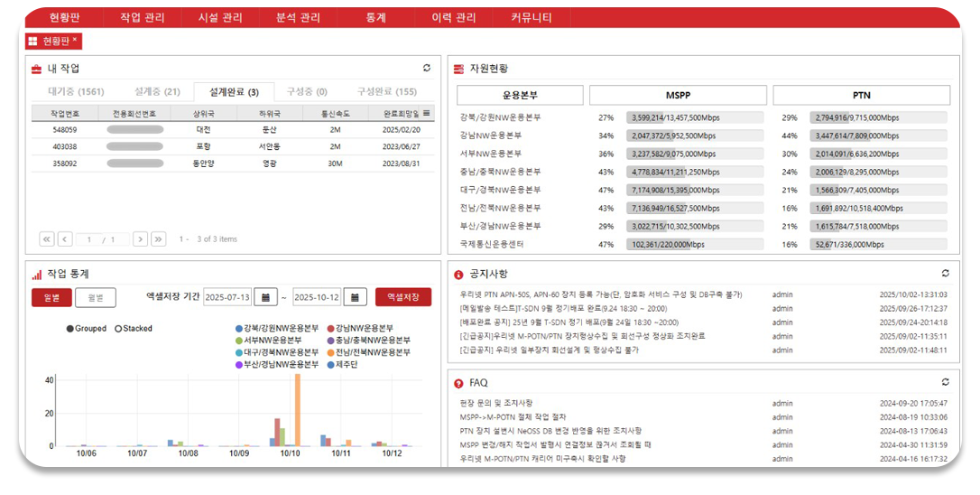
Task: Sort by 통신속도 column header
Action: (336, 113)
